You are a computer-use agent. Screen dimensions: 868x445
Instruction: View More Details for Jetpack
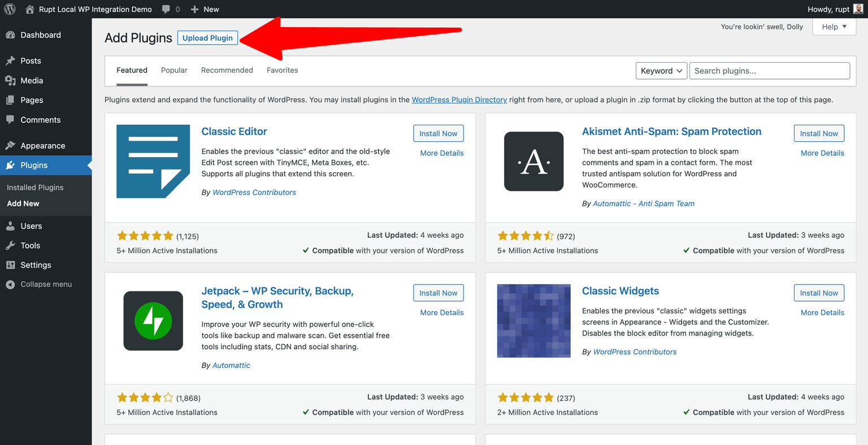pos(442,312)
